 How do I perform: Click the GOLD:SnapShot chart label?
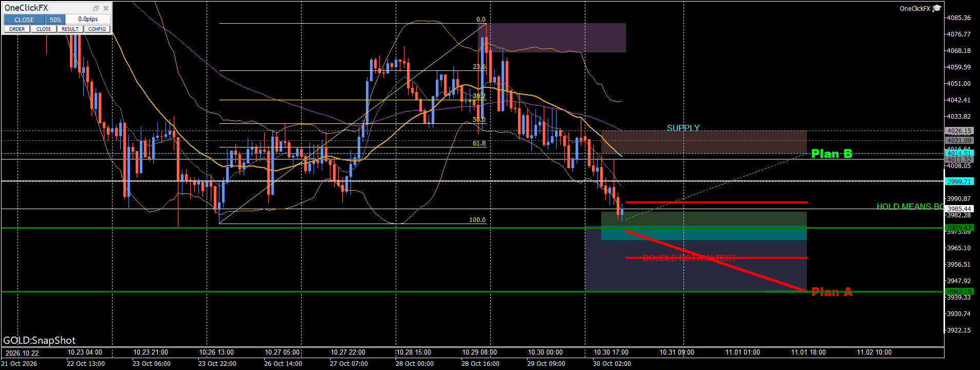[40, 340]
